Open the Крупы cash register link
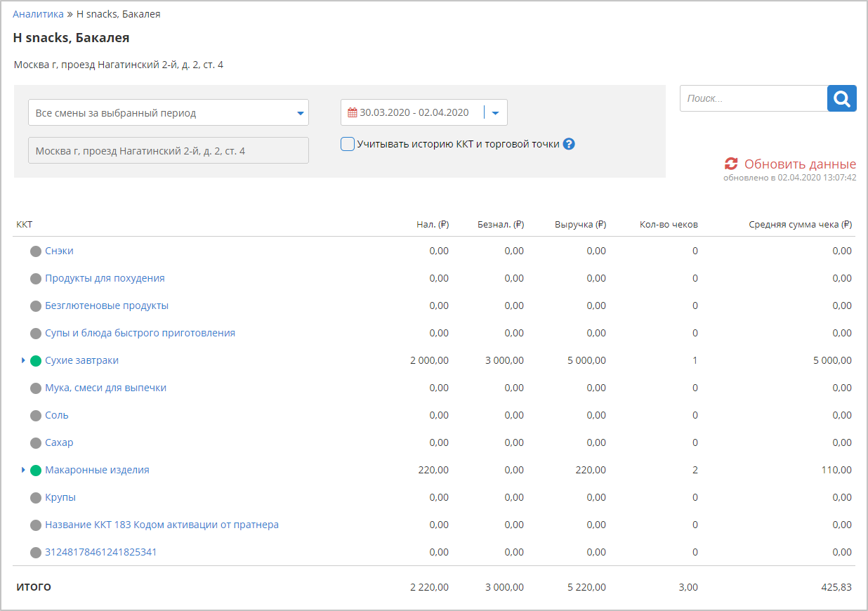This screenshot has width=868, height=611. coord(60,498)
